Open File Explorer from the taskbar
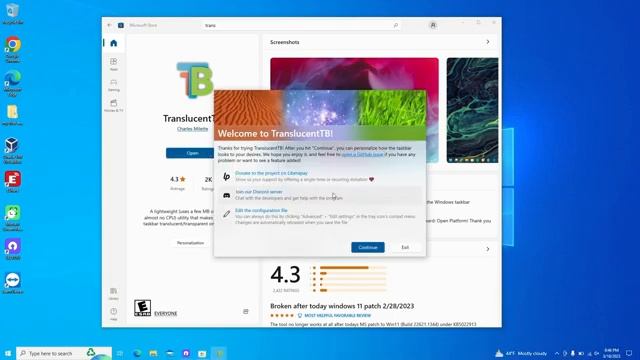 click(x=153, y=353)
